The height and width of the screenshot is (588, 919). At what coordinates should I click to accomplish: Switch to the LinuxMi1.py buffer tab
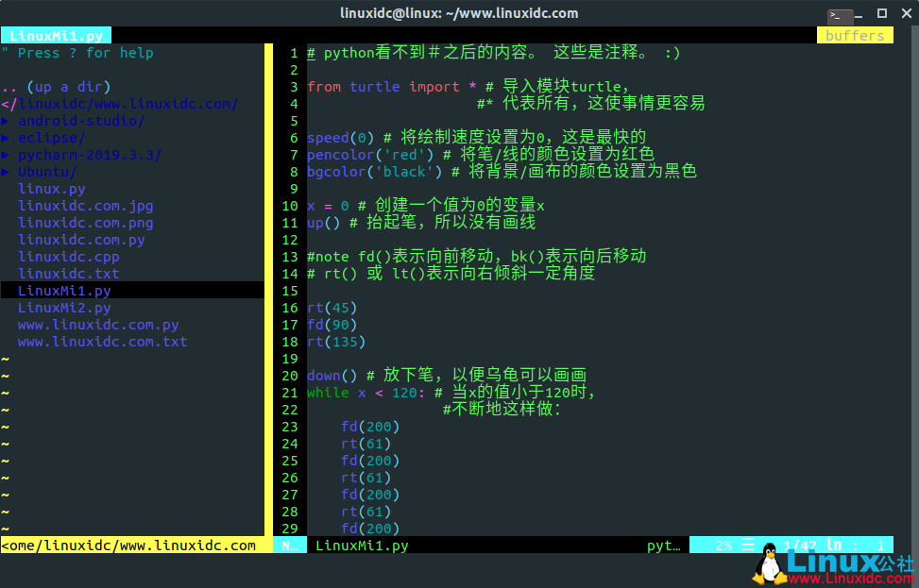click(x=56, y=36)
